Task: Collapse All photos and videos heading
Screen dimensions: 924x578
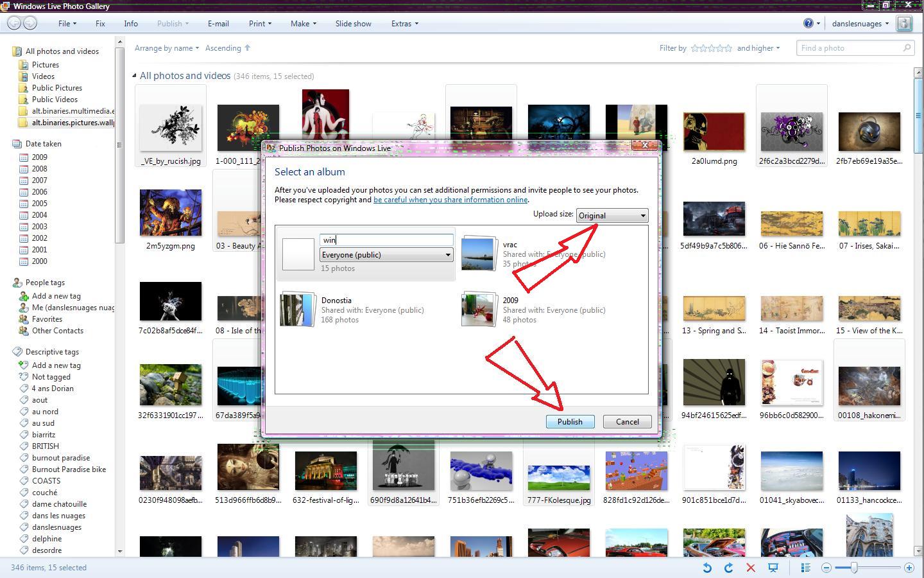Action: 135,76
